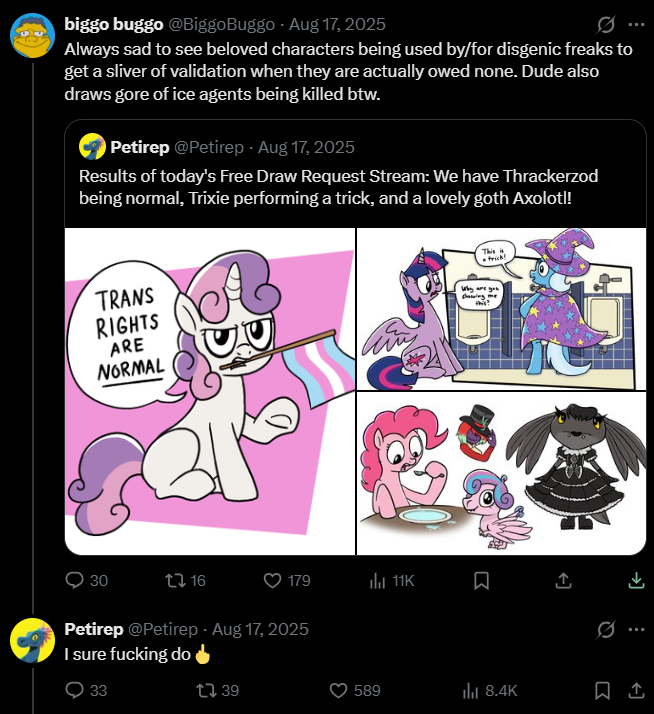Open Grok icon on biggo buggo's post
The image size is (654, 714).
tap(605, 24)
